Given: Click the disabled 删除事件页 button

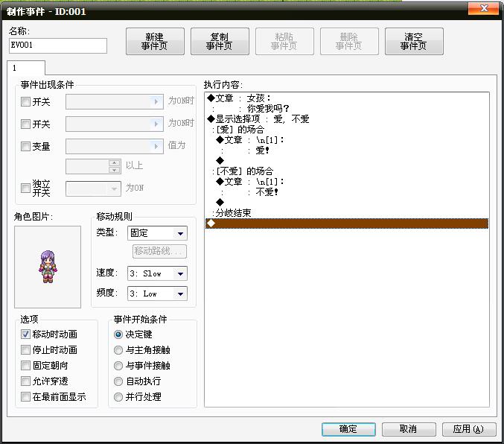Looking at the screenshot, I should [x=349, y=41].
